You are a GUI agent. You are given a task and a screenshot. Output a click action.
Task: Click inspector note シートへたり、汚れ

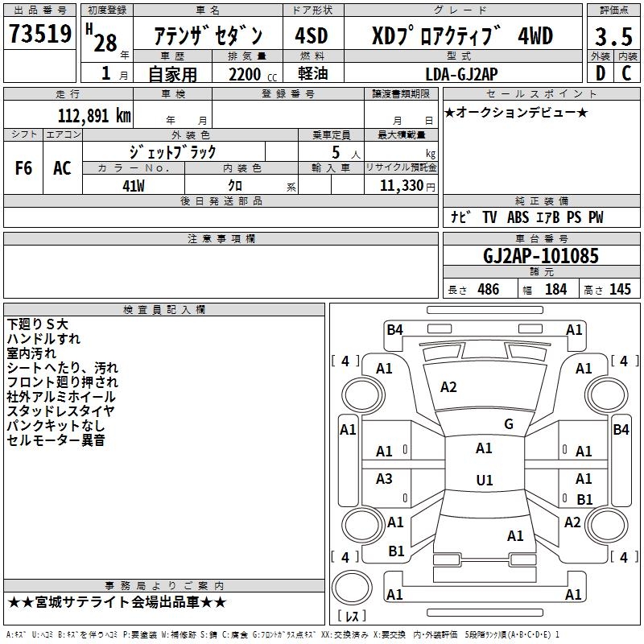coord(63,368)
